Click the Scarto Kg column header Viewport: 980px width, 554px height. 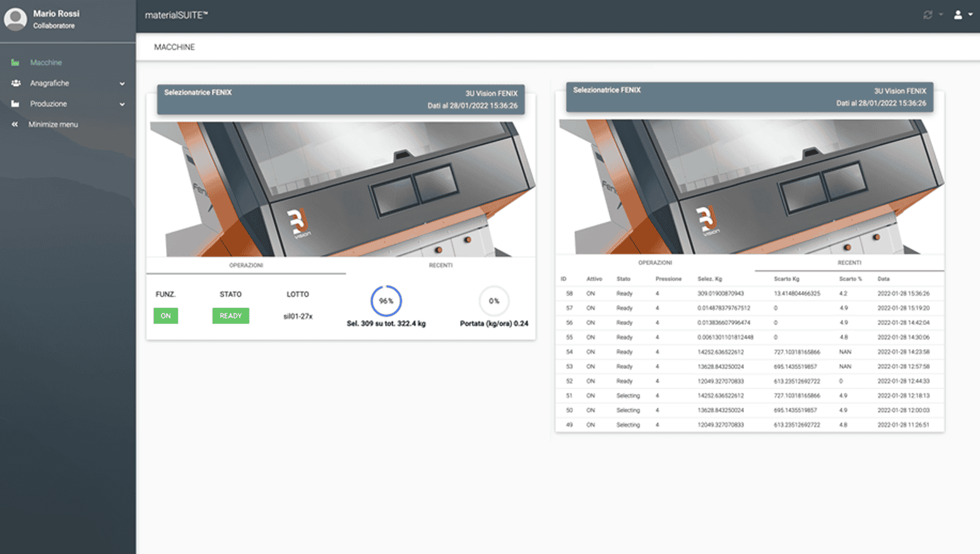click(x=786, y=279)
